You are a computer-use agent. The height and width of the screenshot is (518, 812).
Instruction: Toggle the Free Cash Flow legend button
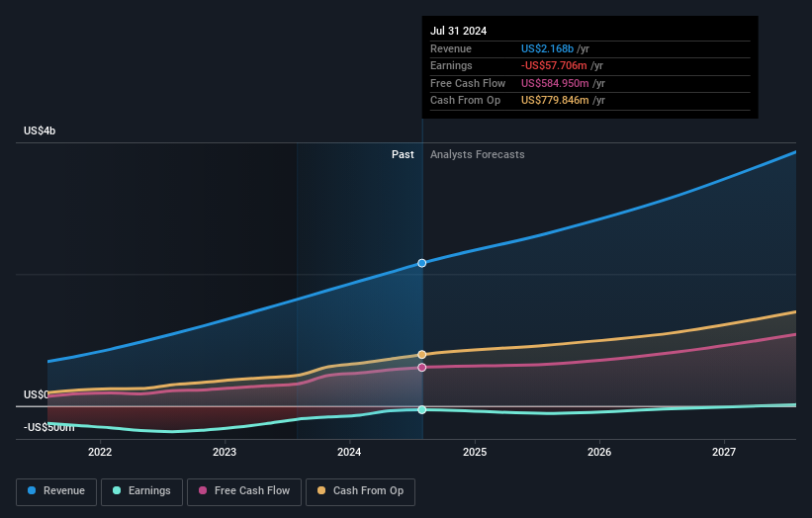click(244, 491)
